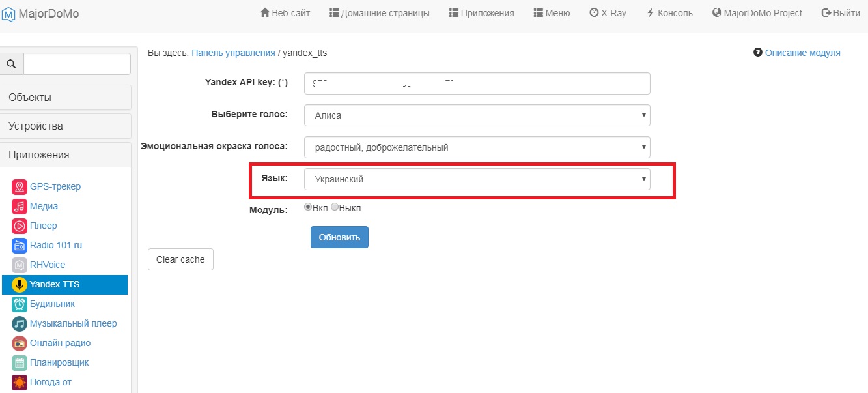Open the Описание модуля link
The image size is (868, 393).
[x=802, y=53]
